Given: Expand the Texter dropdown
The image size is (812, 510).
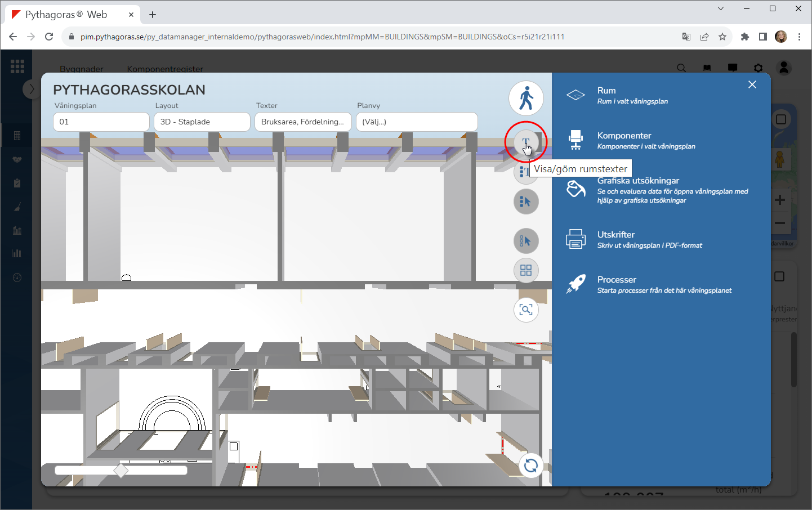Looking at the screenshot, I should [303, 122].
